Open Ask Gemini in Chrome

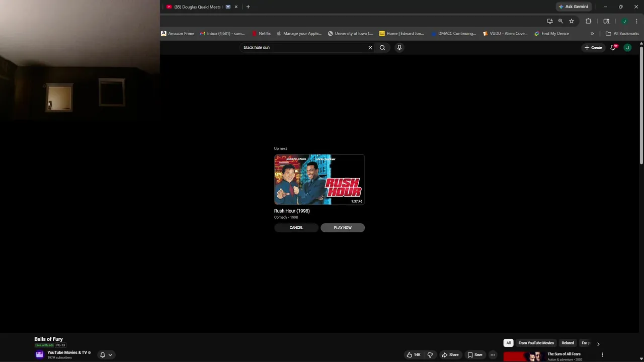pos(574,7)
